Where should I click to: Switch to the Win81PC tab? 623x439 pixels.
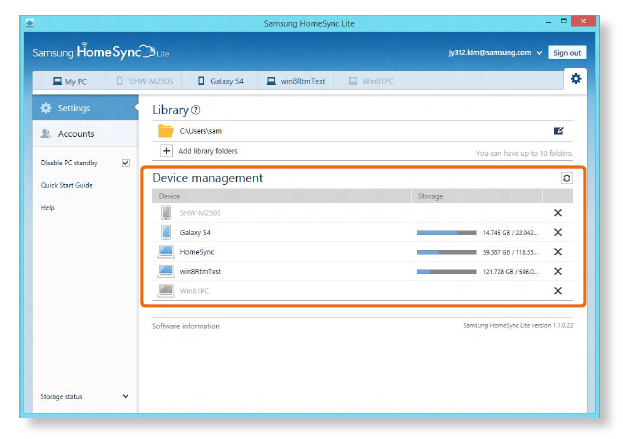pyautogui.click(x=371, y=81)
